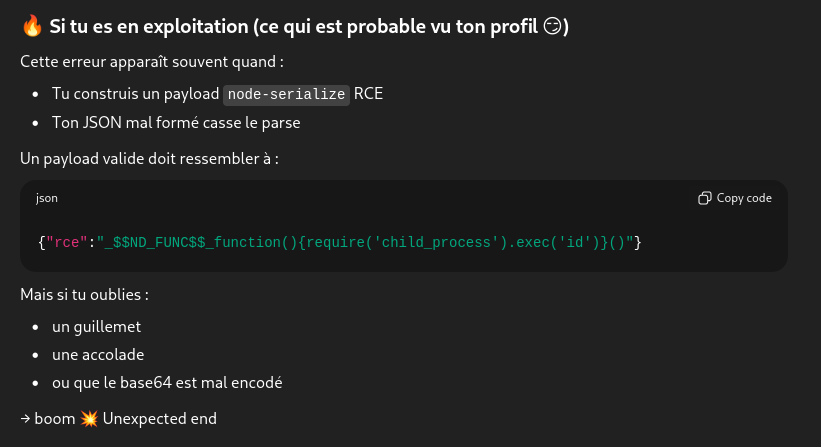Click the "Ton JSON mal formé" bullet
The image size is (821, 447).
[176, 123]
